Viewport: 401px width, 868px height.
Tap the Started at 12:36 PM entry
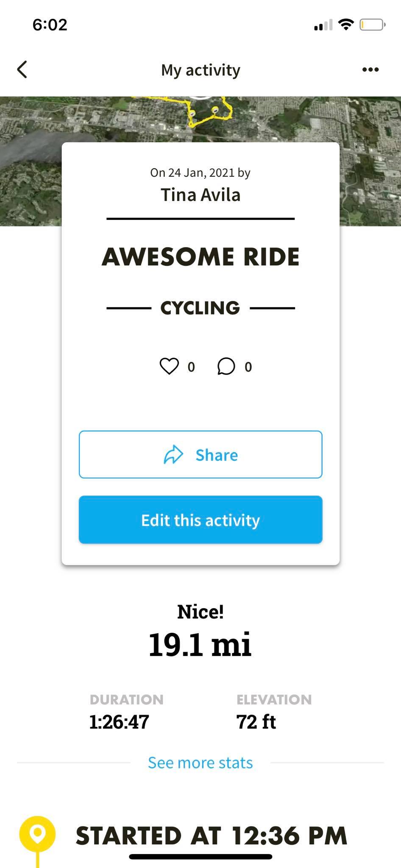(211, 836)
